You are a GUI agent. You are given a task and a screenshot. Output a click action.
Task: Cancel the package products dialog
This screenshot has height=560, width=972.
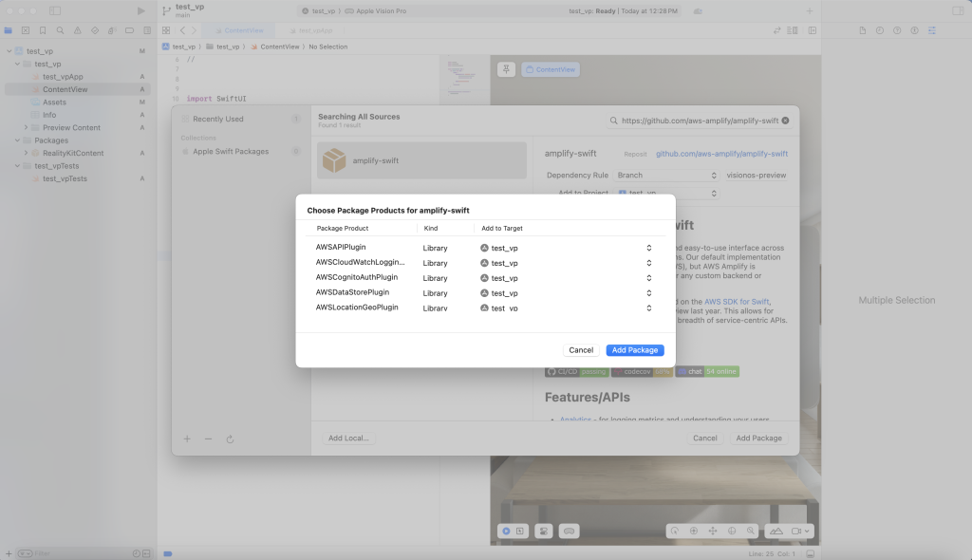(581, 350)
